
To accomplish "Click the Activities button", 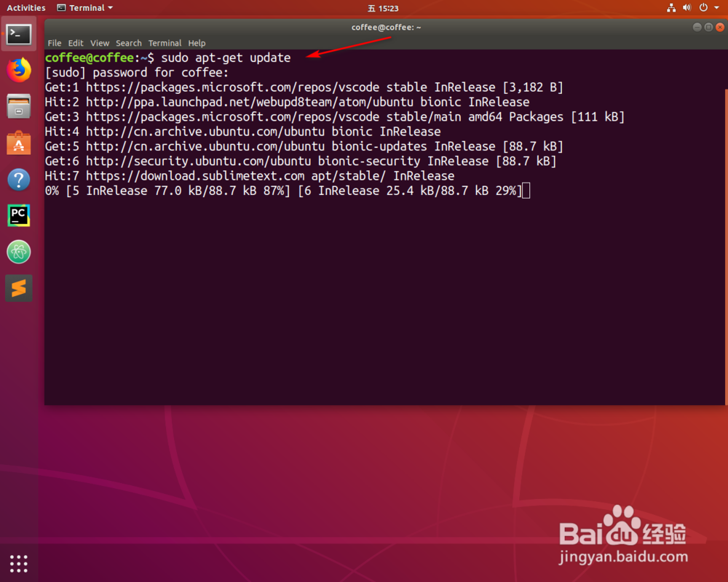I will (x=25, y=8).
